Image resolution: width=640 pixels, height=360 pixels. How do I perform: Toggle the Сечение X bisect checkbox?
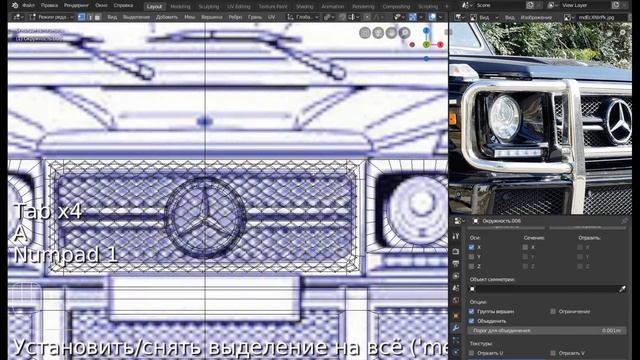[525, 247]
